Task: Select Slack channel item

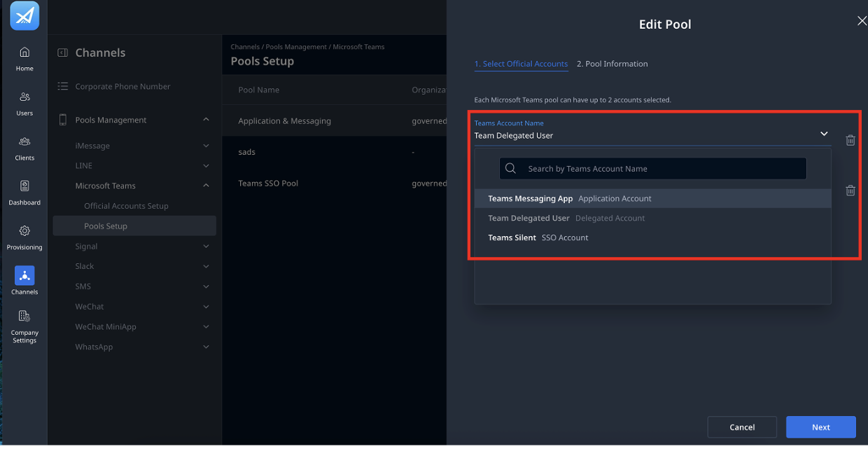Action: pos(85,266)
